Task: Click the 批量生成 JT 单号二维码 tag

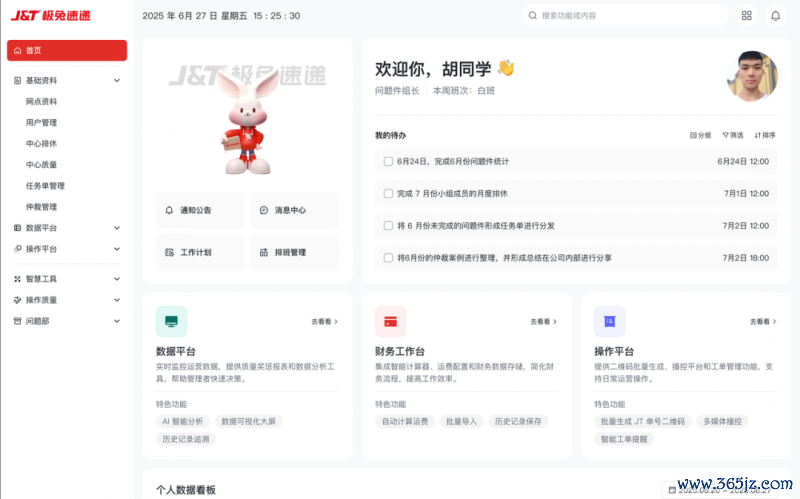Action: coord(643,421)
